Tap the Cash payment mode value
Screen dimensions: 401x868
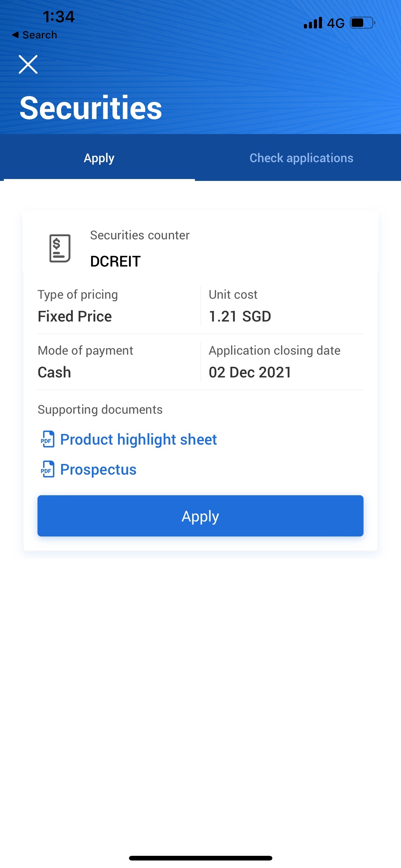tap(54, 372)
